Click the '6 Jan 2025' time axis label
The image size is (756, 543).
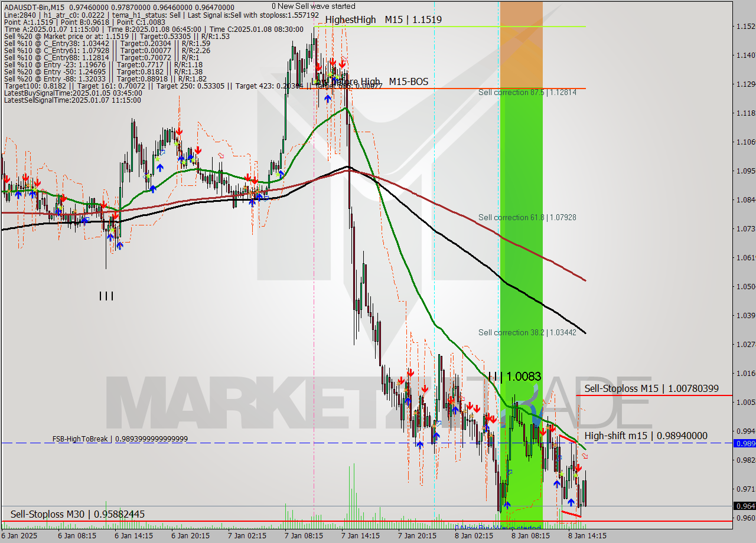[x=19, y=536]
